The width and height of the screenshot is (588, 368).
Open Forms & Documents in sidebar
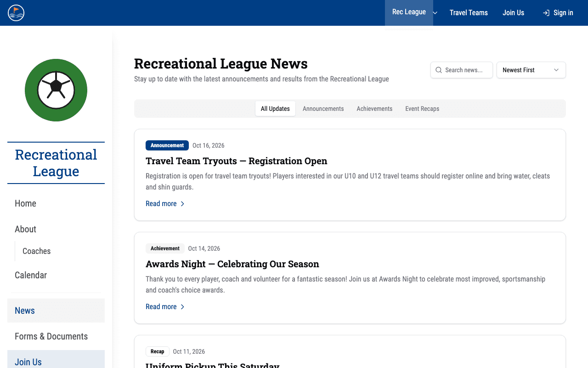56,336
